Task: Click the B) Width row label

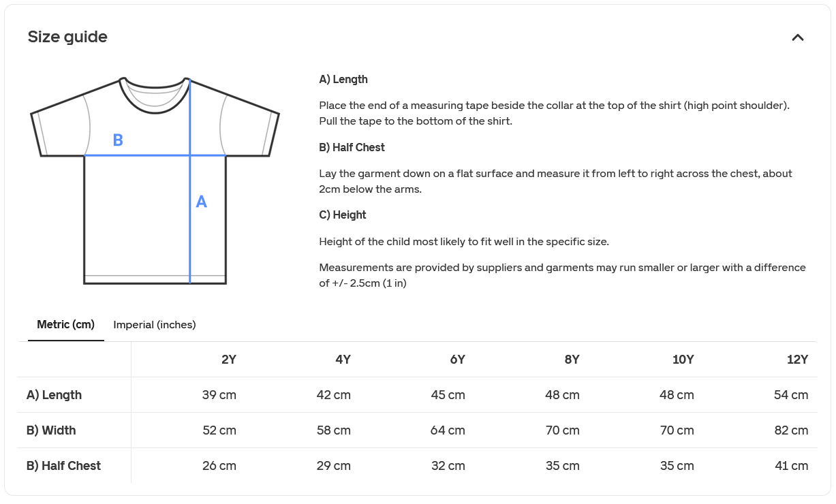Action: [x=51, y=430]
